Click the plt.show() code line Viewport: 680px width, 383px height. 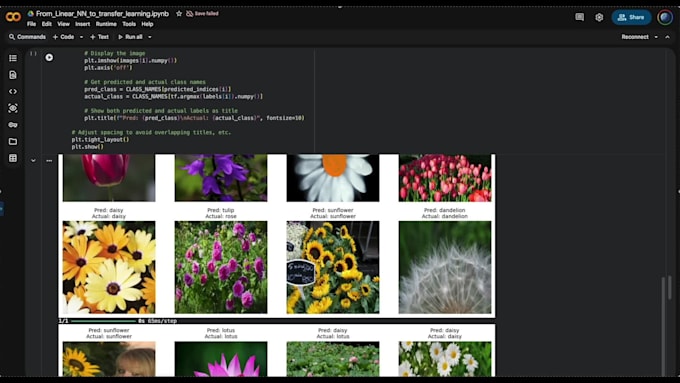(x=88, y=147)
